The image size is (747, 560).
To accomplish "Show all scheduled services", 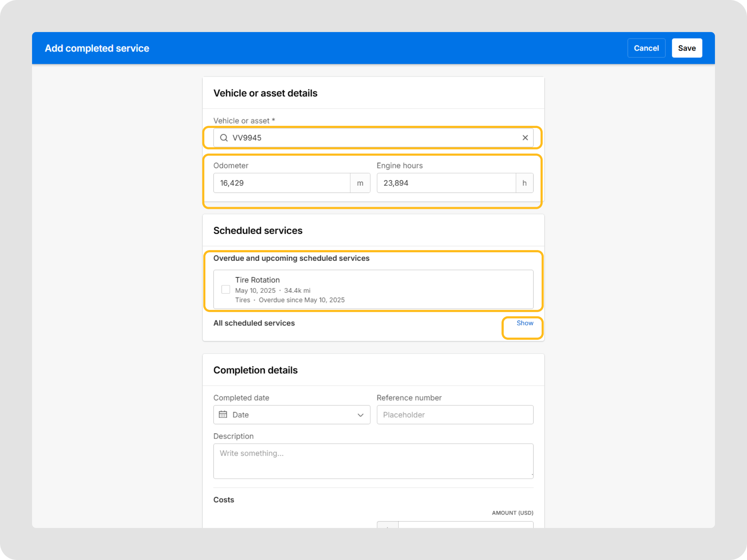I will pyautogui.click(x=525, y=323).
